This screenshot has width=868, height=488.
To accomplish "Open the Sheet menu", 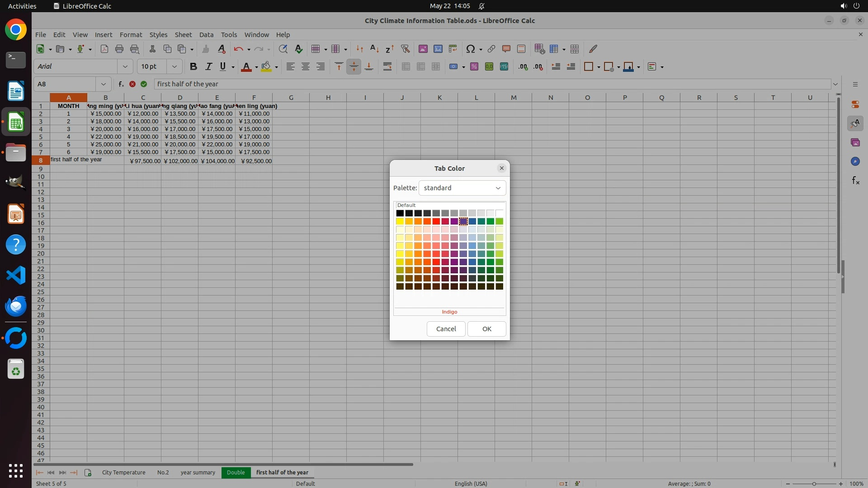I will click(x=183, y=34).
